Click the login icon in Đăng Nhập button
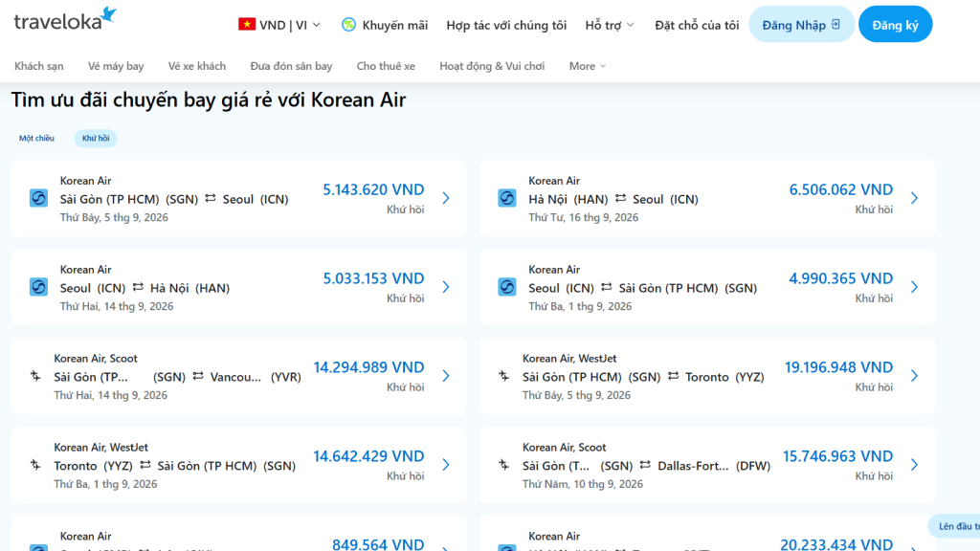This screenshot has height=551, width=980. tap(835, 24)
